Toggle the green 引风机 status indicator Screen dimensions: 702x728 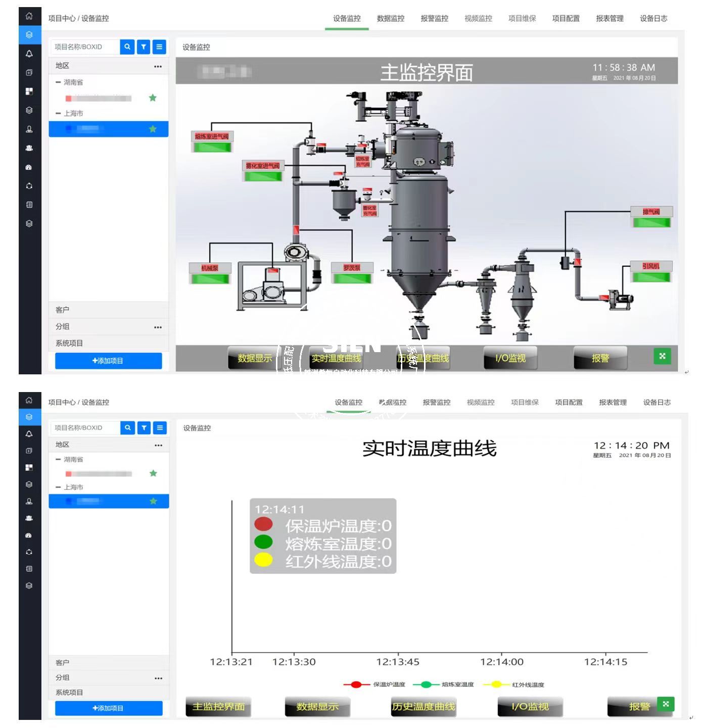(651, 277)
